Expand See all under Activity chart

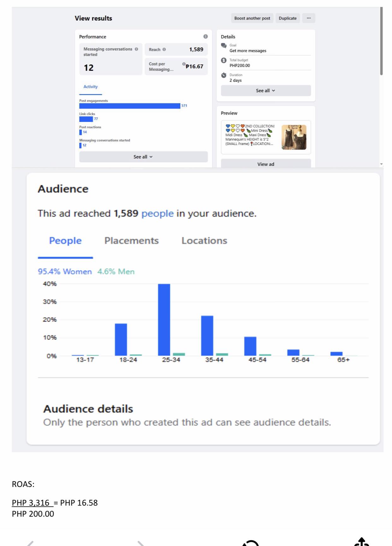143,157
